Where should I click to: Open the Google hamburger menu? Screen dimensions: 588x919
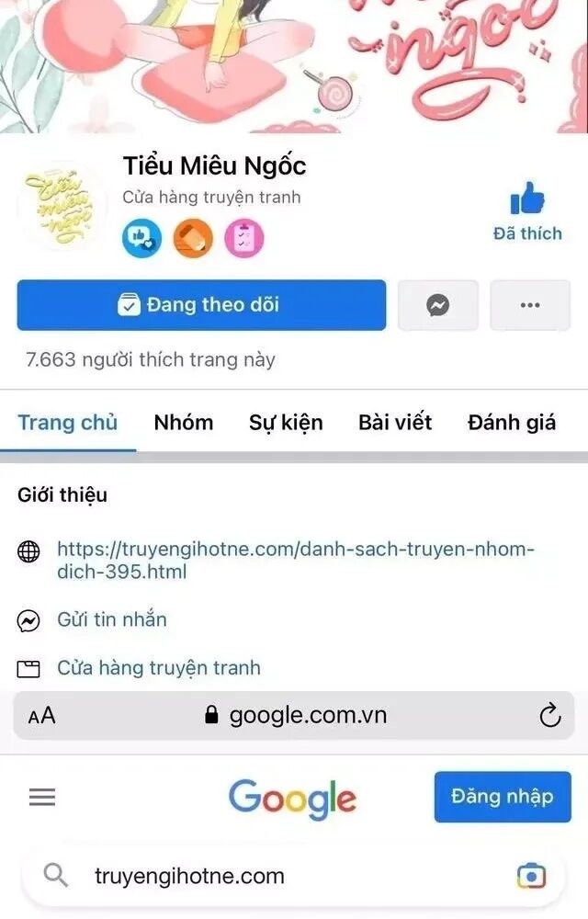pos(42,797)
